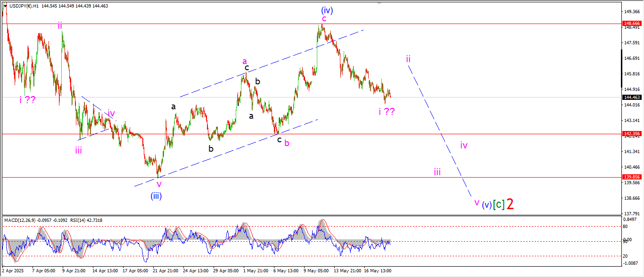Click the 16 May 13:00 time label

point(377,271)
